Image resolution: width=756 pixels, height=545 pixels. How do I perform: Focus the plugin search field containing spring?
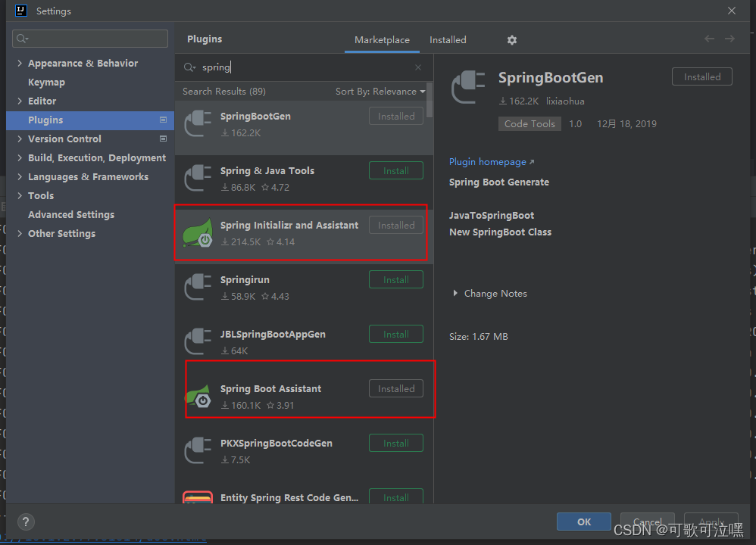[x=304, y=67]
